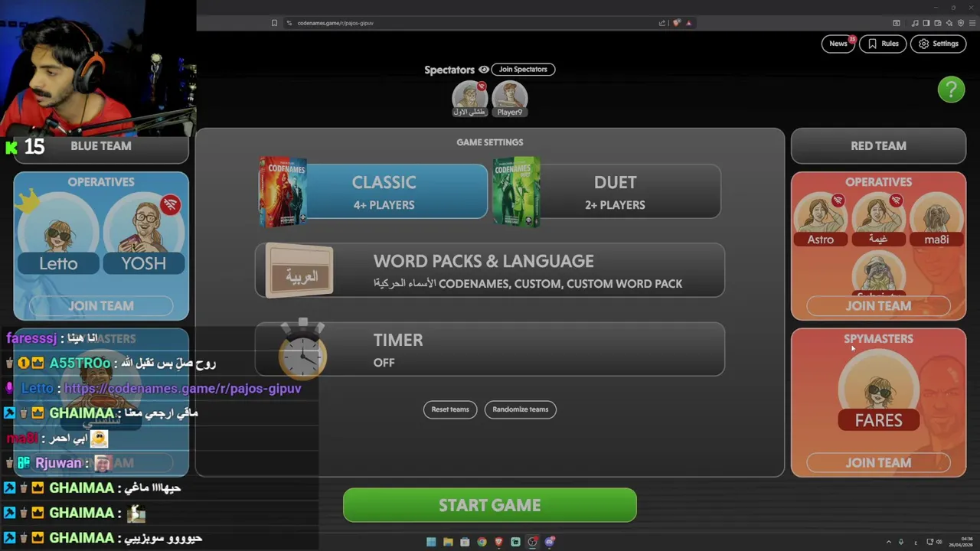980x551 pixels.
Task: Toggle the browser sidebar panel icon
Action: [x=926, y=23]
